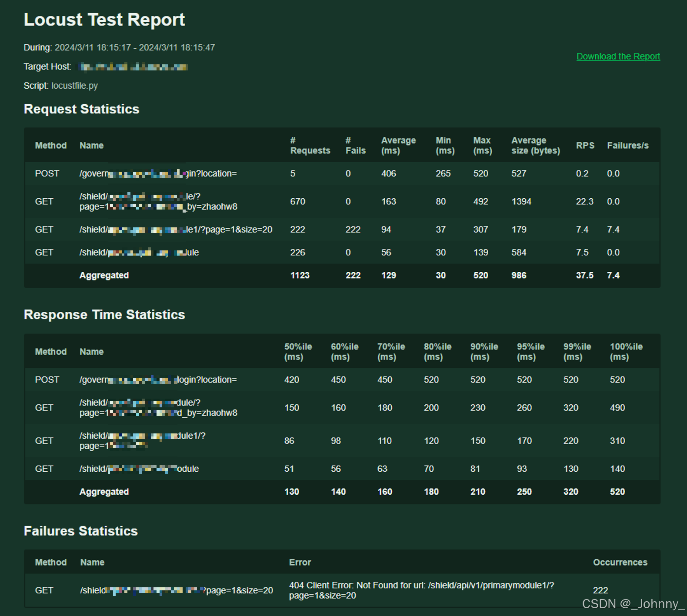Select the test duration date range text
The width and height of the screenshot is (687, 616).
tap(135, 47)
